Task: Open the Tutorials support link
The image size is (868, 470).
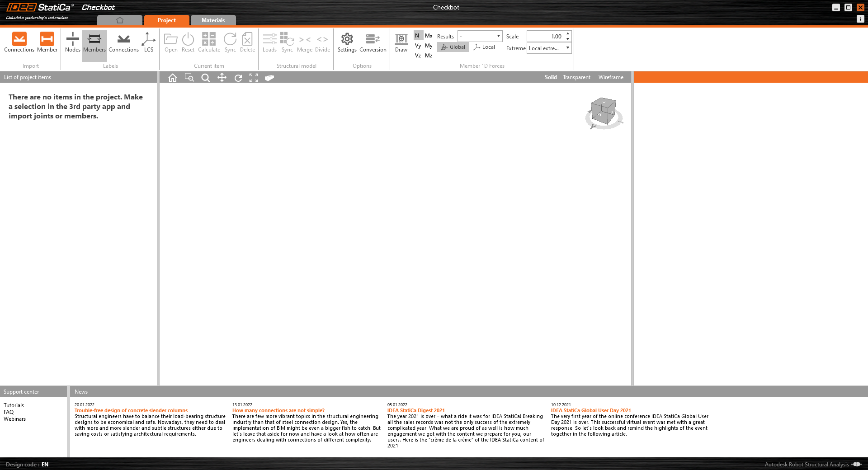Action: (x=14, y=405)
